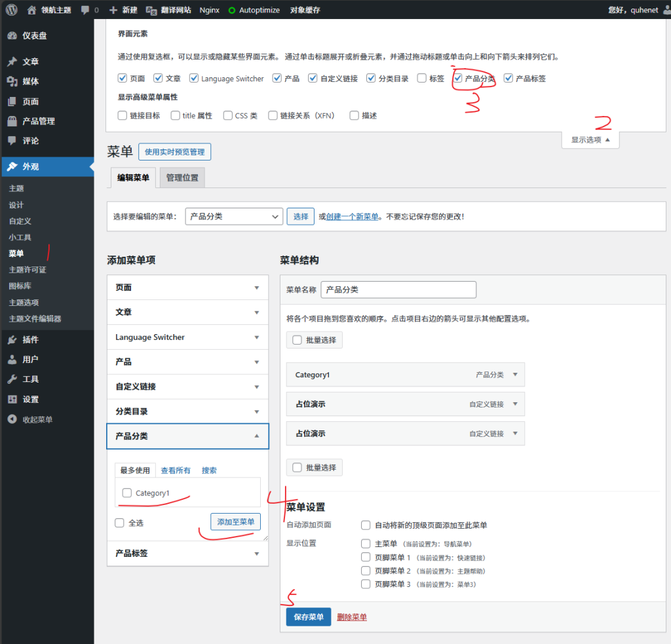Image resolution: width=671 pixels, height=644 pixels.
Task: Open the comments bubble icon in admin bar
Action: coord(86,10)
